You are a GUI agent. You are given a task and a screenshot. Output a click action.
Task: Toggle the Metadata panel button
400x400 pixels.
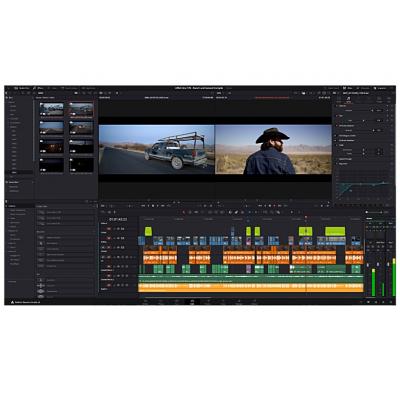[x=364, y=88]
